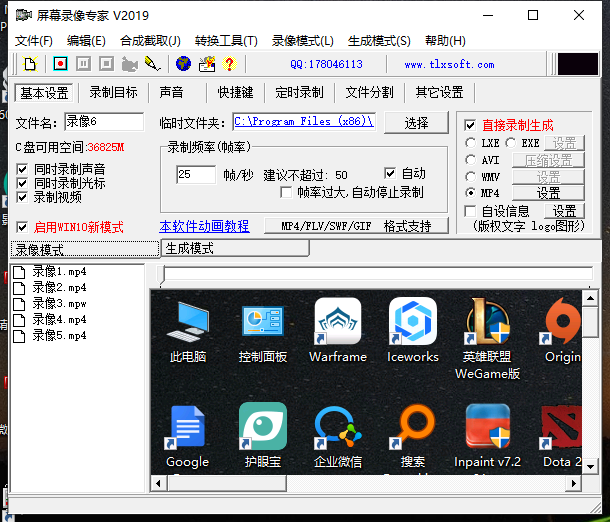Open the globe website icon
This screenshot has height=522, width=610.
(x=183, y=64)
